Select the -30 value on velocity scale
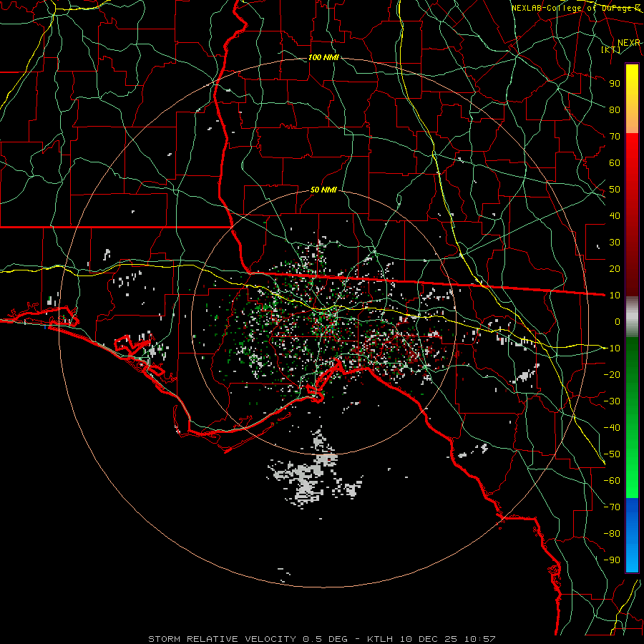Image resolution: width=644 pixels, height=644 pixels. 612,401
